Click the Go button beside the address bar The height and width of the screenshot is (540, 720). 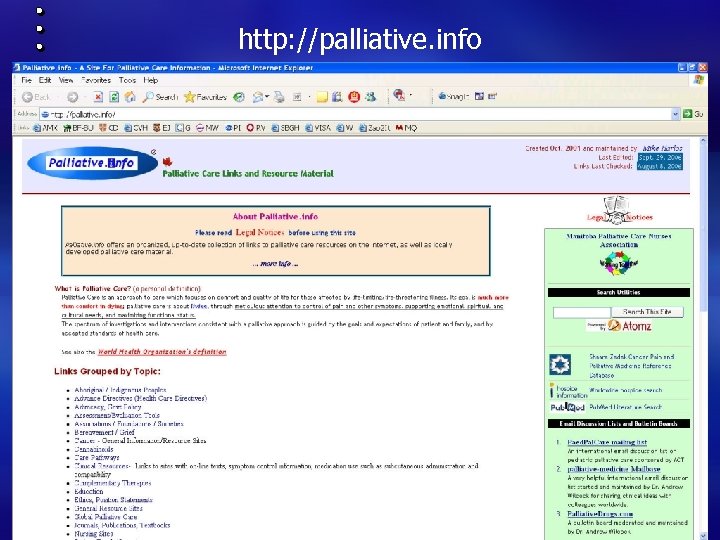point(693,114)
